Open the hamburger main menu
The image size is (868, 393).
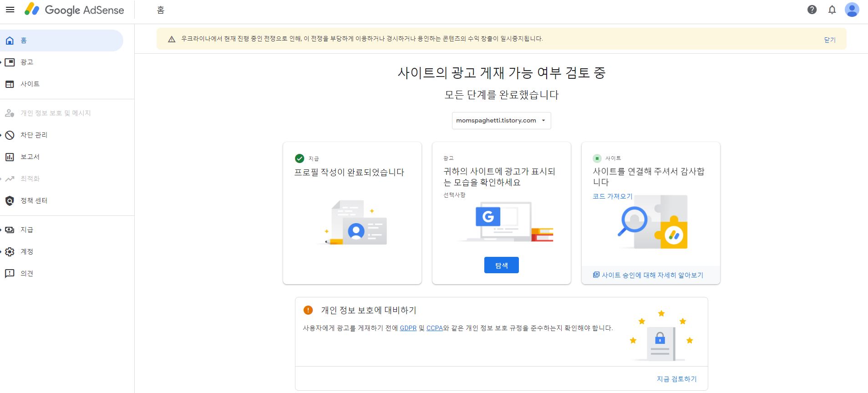[x=10, y=10]
